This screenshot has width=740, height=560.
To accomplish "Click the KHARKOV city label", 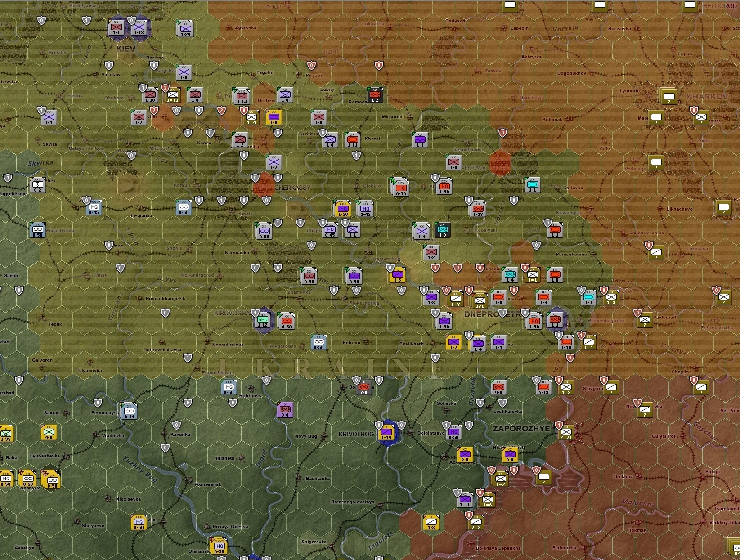I will tap(707, 96).
